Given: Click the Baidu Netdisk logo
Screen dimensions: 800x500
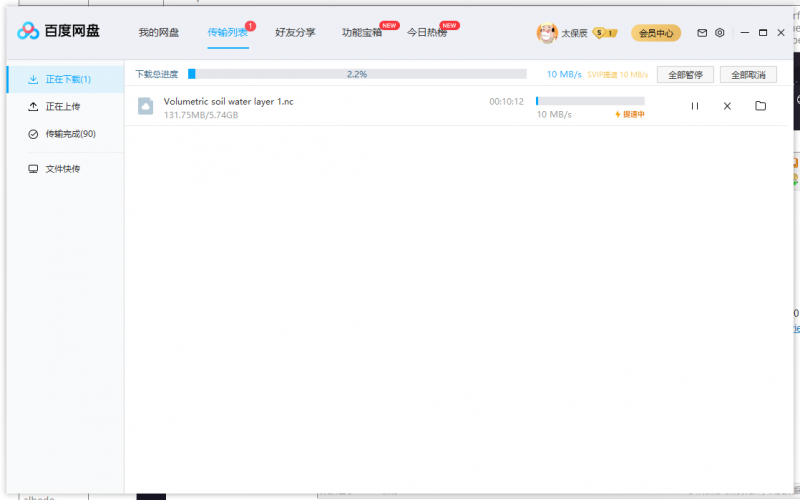Looking at the screenshot, I should [x=59, y=32].
